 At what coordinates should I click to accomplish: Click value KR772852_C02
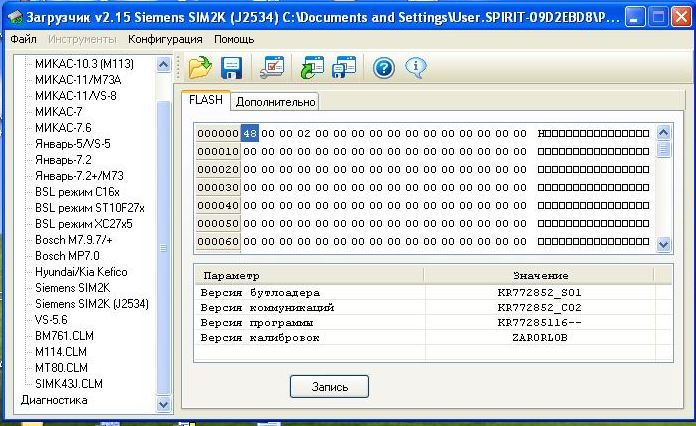coord(539,308)
